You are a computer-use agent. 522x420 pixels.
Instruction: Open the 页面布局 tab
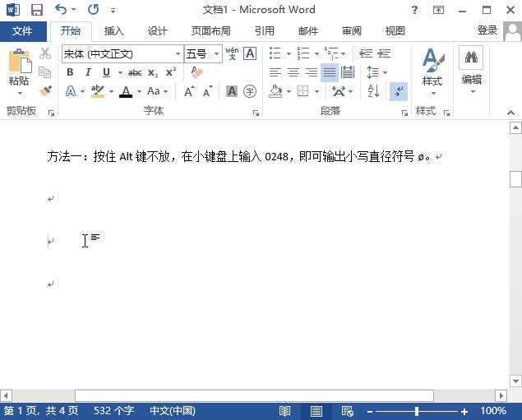210,31
